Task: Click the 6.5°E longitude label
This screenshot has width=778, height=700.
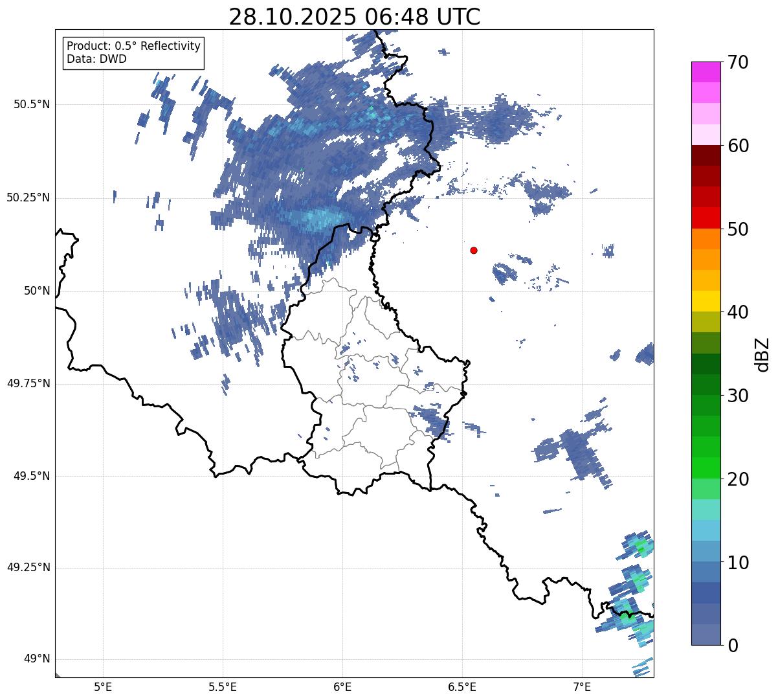Action: click(x=462, y=687)
